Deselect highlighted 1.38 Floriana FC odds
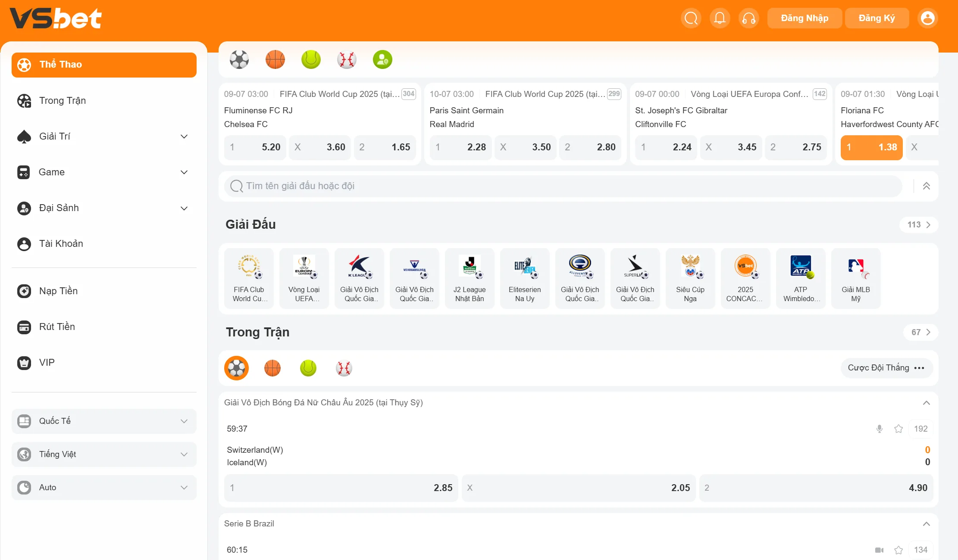958x560 pixels. pyautogui.click(x=871, y=147)
